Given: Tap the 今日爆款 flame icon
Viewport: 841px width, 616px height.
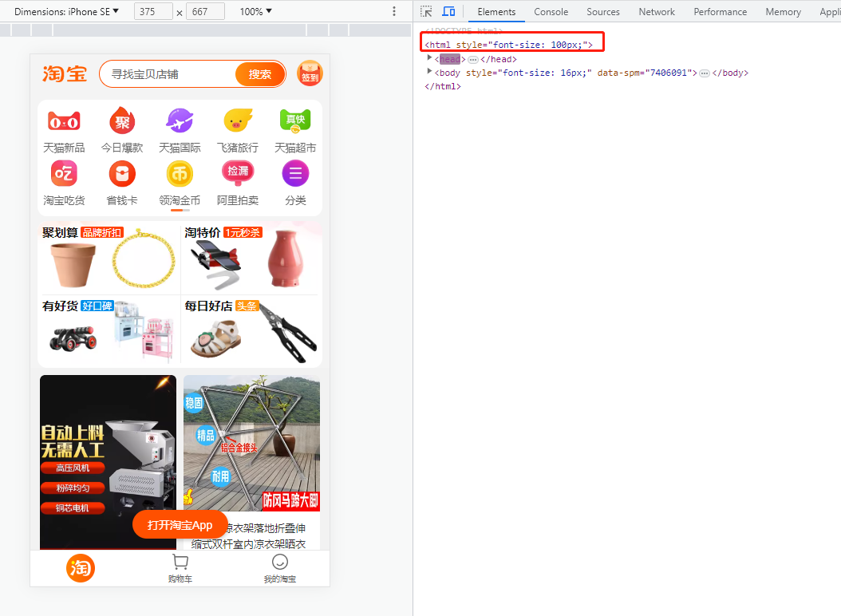Looking at the screenshot, I should point(122,120).
